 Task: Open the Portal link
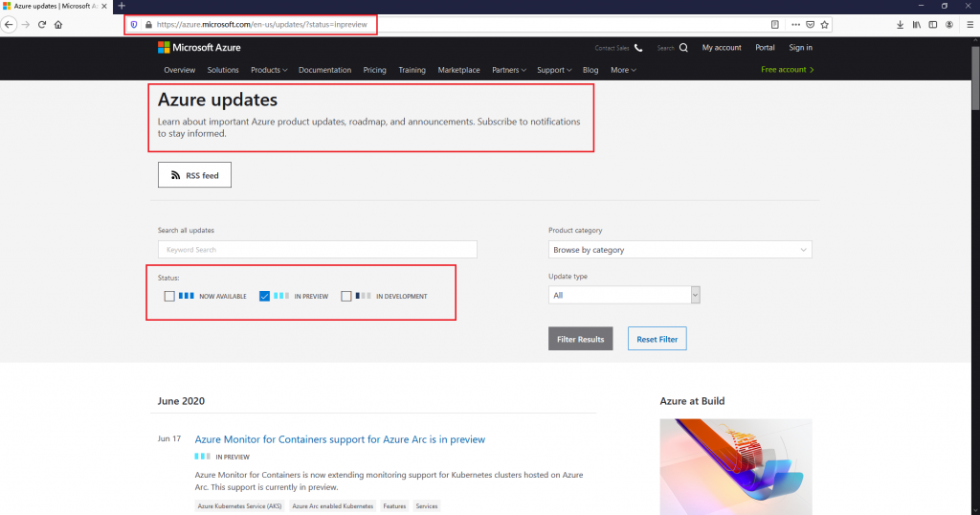click(x=765, y=48)
